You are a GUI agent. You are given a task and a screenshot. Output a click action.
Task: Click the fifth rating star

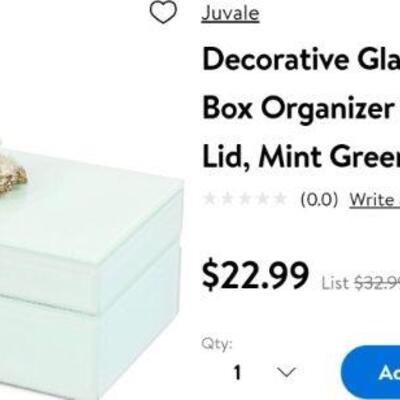[x=280, y=199]
